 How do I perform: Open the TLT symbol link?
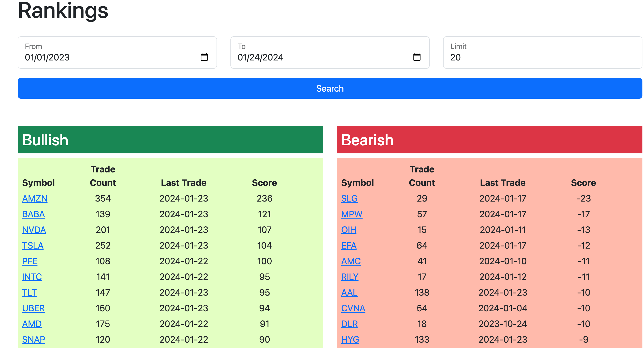click(30, 292)
